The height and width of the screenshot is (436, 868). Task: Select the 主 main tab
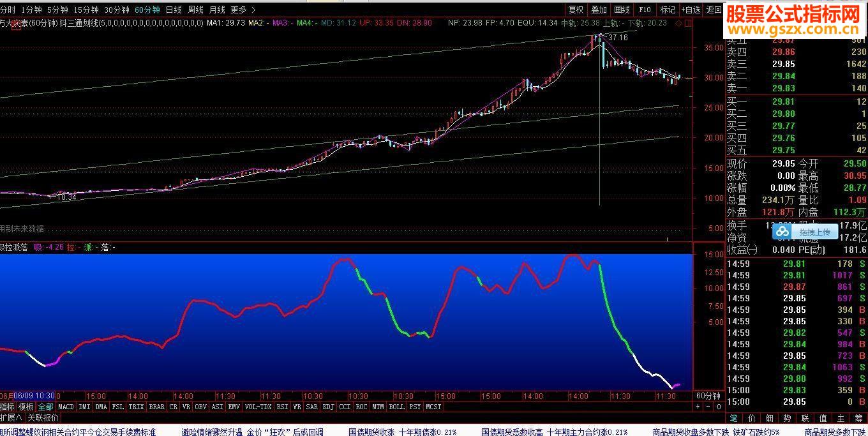tap(841, 419)
